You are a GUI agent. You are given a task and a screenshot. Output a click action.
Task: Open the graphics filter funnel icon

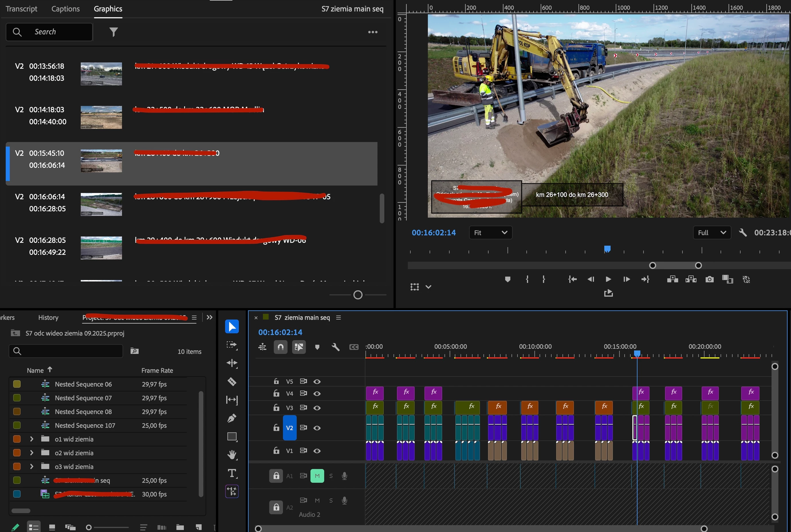tap(113, 32)
